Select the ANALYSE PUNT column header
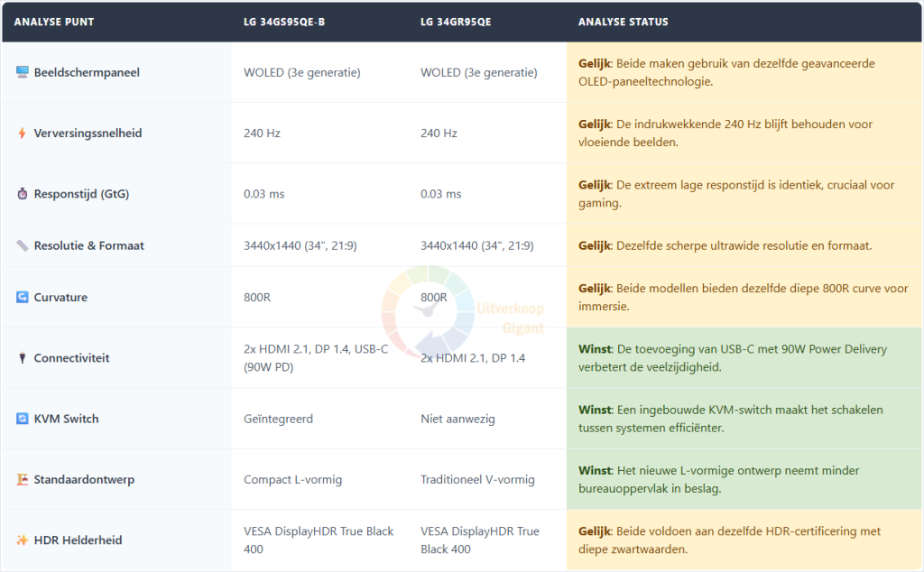Image resolution: width=924 pixels, height=572 pixels. coord(54,22)
